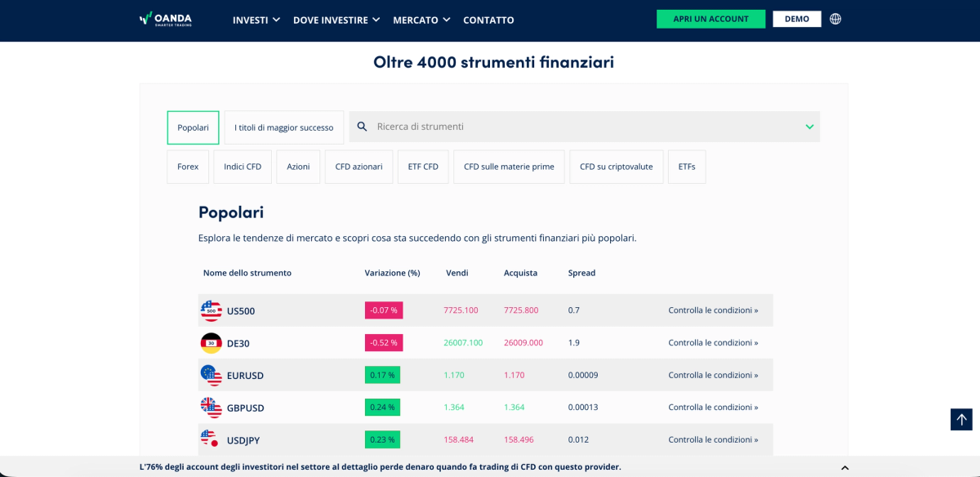Click the DE30 buy price 26009.000

click(x=523, y=343)
